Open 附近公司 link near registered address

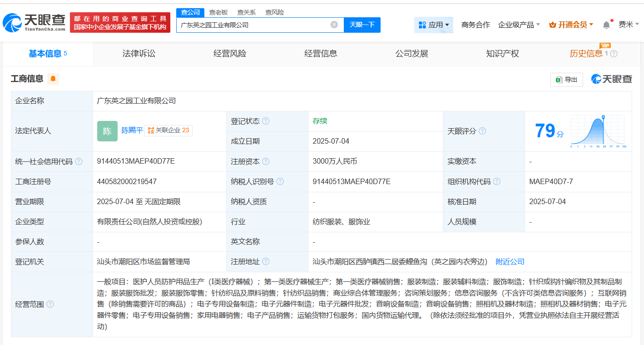pyautogui.click(x=510, y=262)
